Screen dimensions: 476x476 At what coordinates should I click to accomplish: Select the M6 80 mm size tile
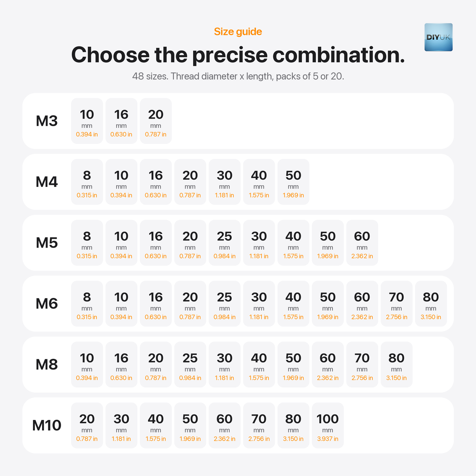click(x=431, y=304)
